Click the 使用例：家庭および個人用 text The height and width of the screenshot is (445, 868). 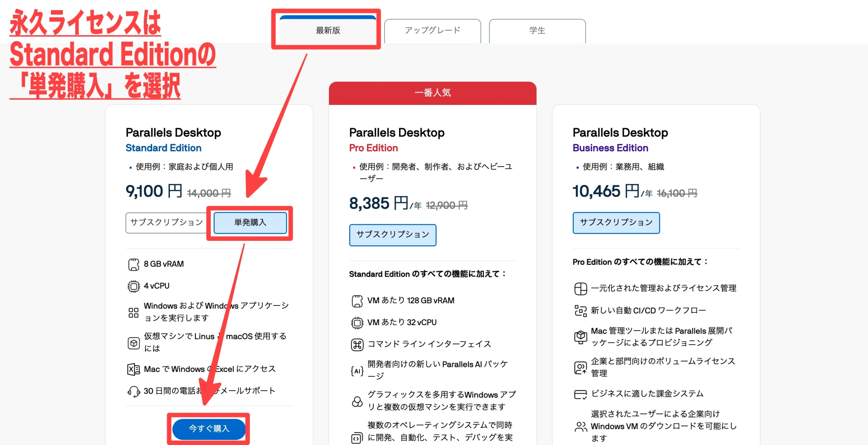click(184, 167)
